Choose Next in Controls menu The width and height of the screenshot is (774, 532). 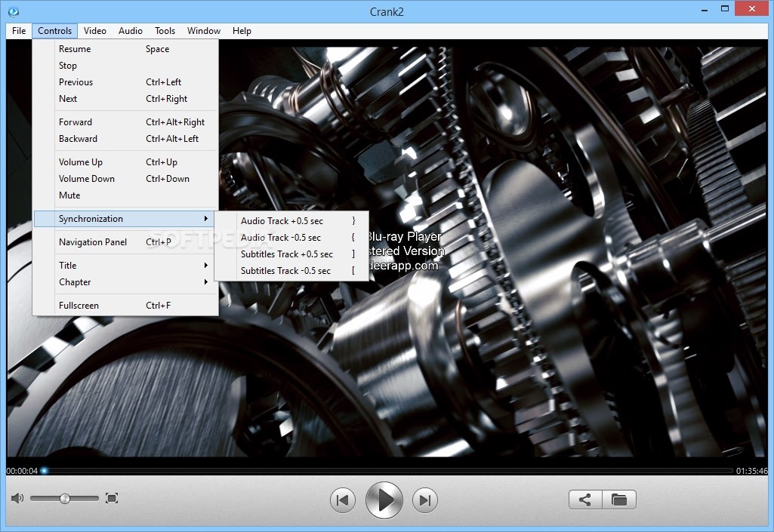[126, 99]
